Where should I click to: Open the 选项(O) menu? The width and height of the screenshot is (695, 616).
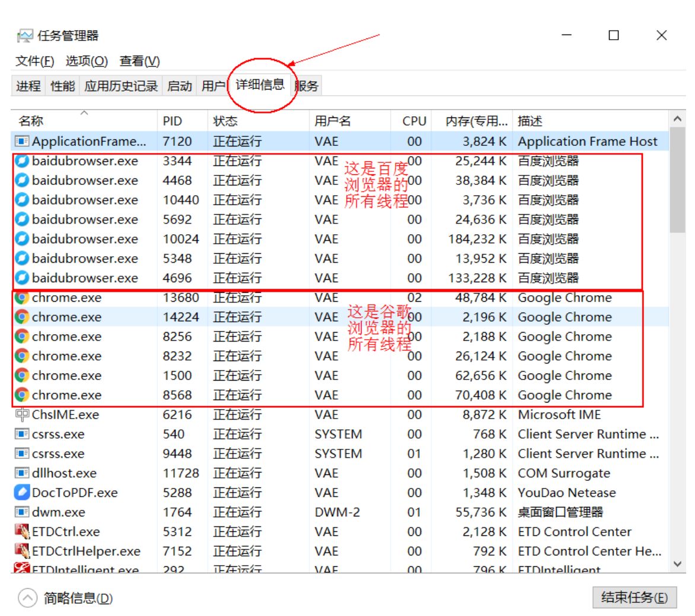(x=87, y=61)
